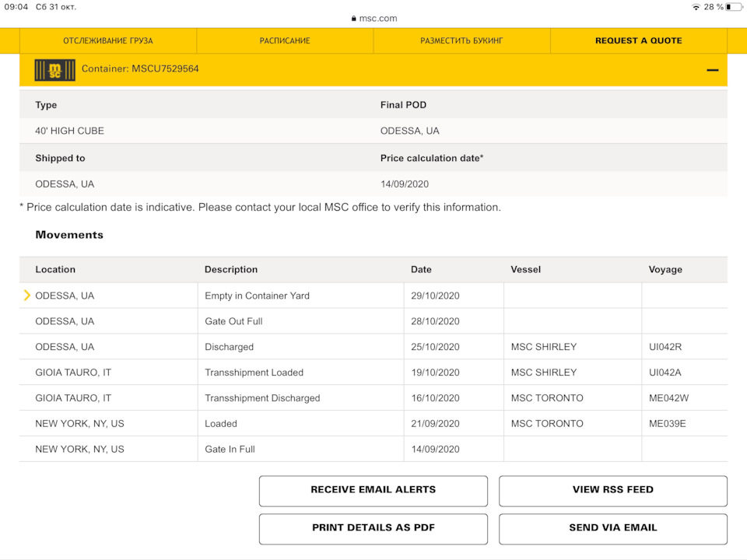Select Transshipment Loaded description
The width and height of the screenshot is (747, 560).
point(254,373)
